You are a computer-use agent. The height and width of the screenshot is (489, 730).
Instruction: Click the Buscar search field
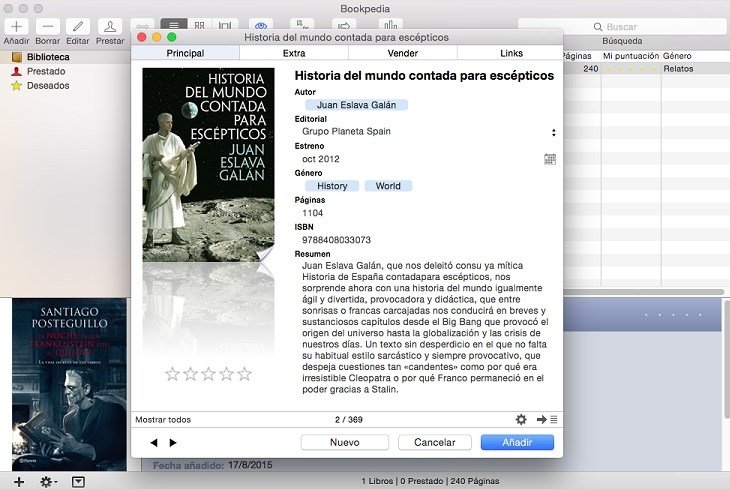point(622,27)
